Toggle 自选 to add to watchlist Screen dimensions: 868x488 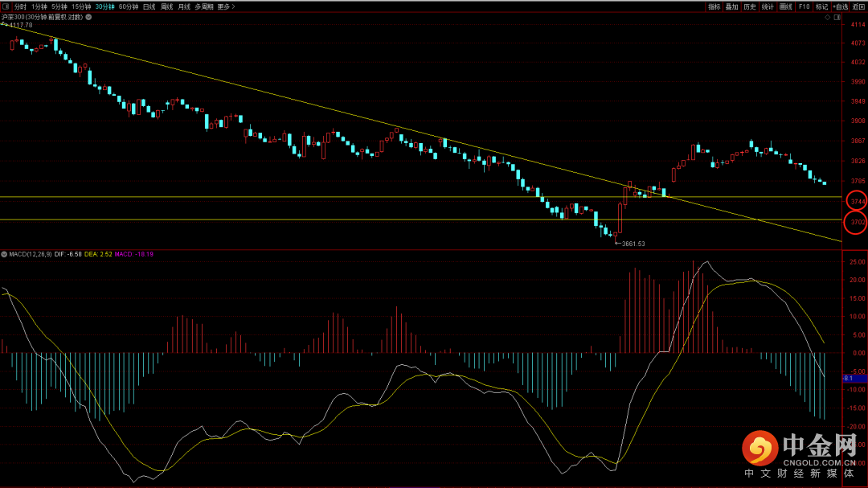tap(840, 6)
